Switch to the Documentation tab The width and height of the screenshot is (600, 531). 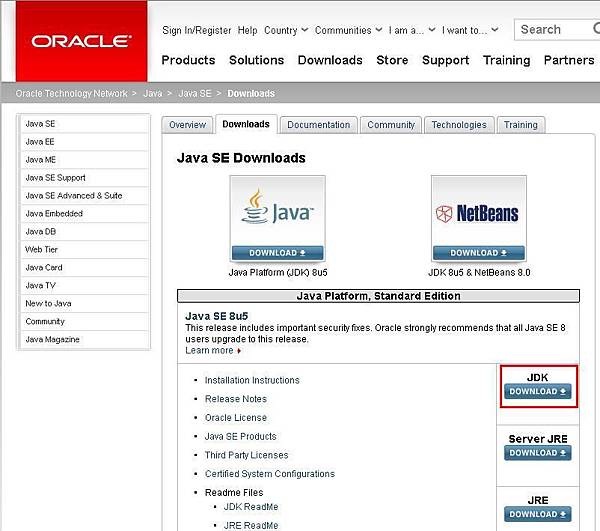318,125
